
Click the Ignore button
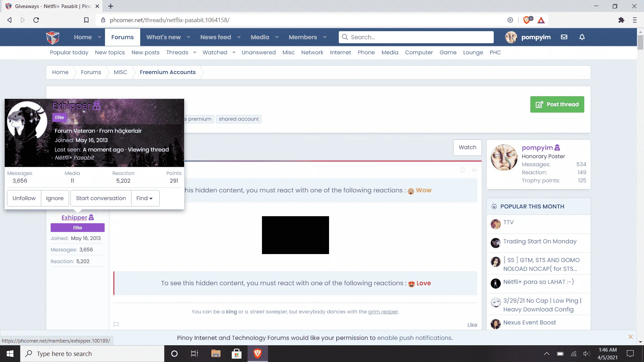click(55, 198)
